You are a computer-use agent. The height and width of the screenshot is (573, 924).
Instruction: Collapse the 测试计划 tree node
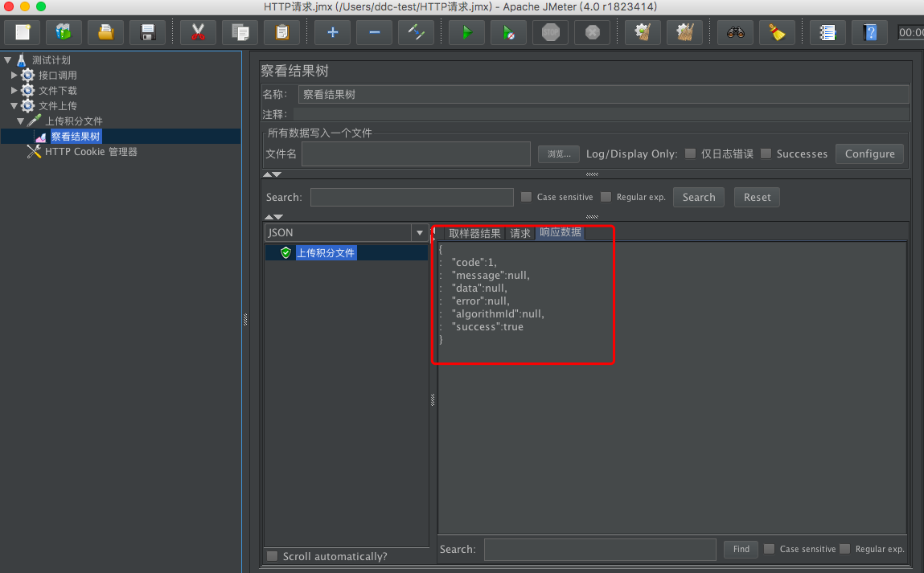pyautogui.click(x=8, y=60)
